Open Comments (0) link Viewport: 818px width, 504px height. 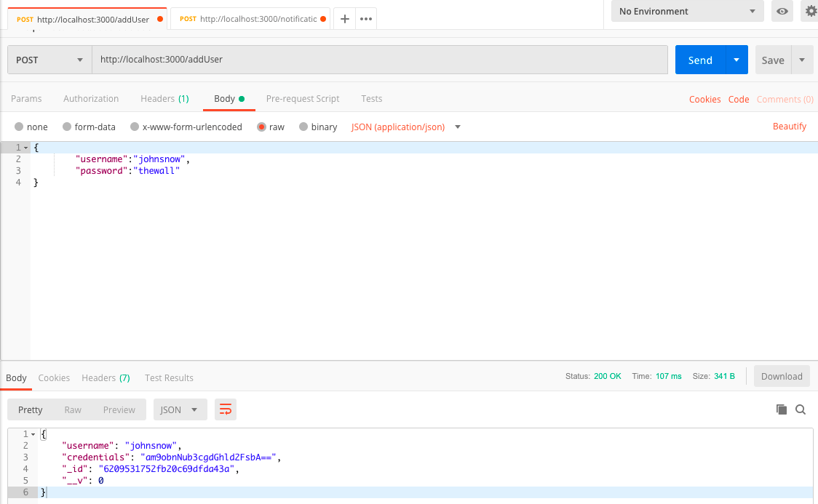click(x=785, y=99)
